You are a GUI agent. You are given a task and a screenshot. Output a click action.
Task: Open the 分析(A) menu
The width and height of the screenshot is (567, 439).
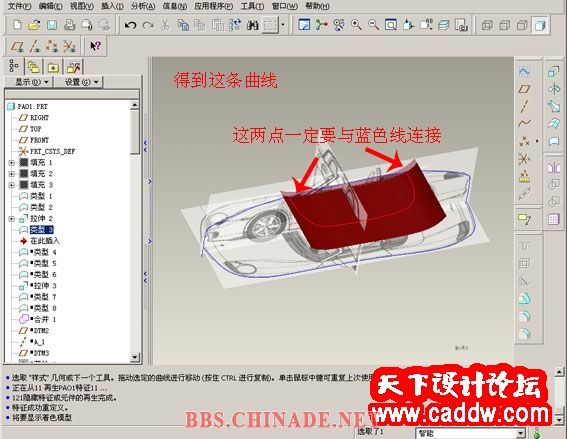[x=143, y=6]
